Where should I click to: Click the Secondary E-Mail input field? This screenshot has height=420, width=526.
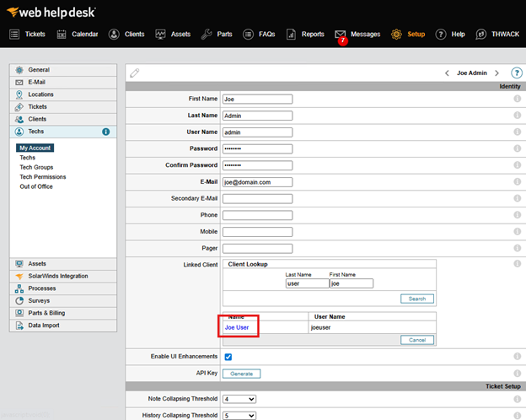tap(257, 198)
